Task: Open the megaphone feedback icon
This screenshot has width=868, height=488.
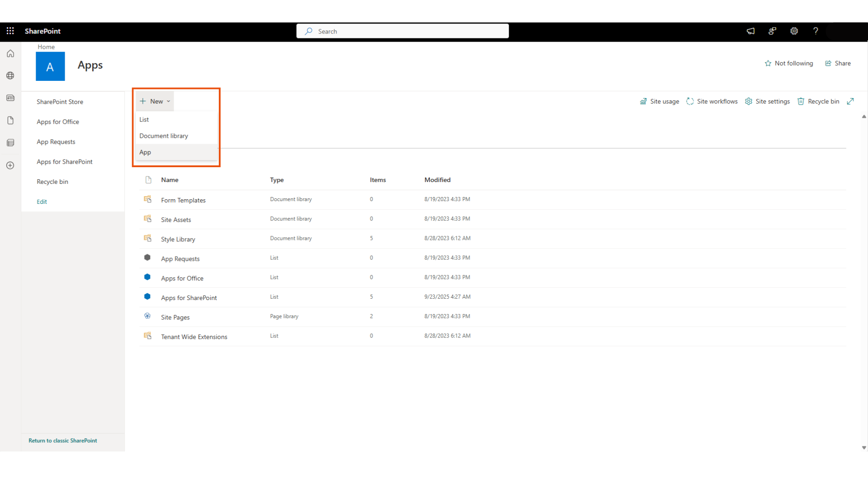Action: click(x=750, y=31)
